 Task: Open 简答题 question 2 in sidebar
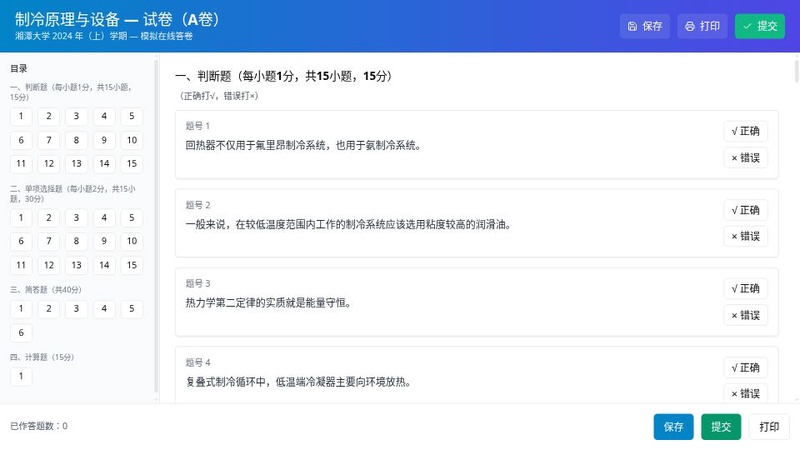point(48,309)
